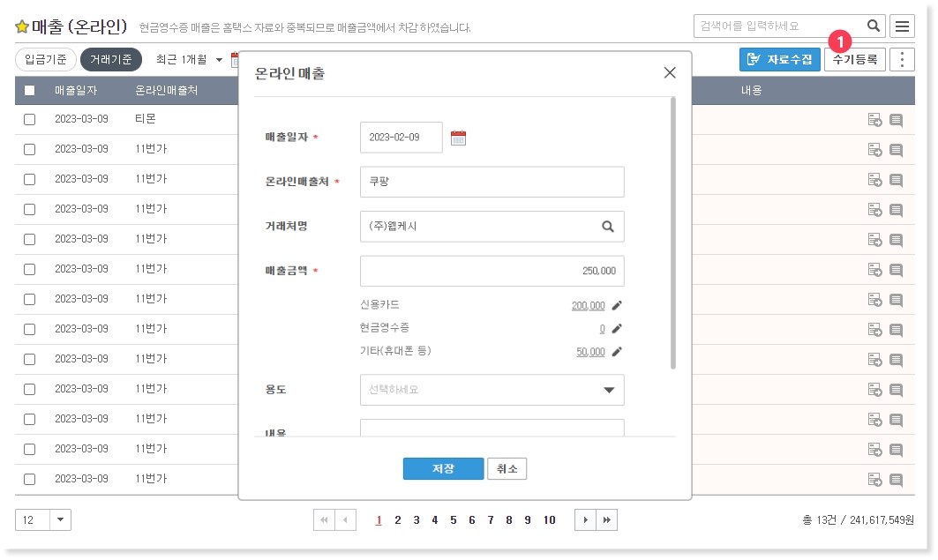
Task: Click pencil icon next to 기타(휴대폰 등)
Action: pos(617,352)
